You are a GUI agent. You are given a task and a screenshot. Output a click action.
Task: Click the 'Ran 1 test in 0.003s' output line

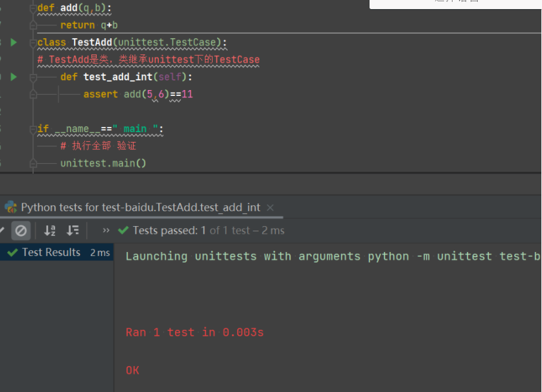194,332
